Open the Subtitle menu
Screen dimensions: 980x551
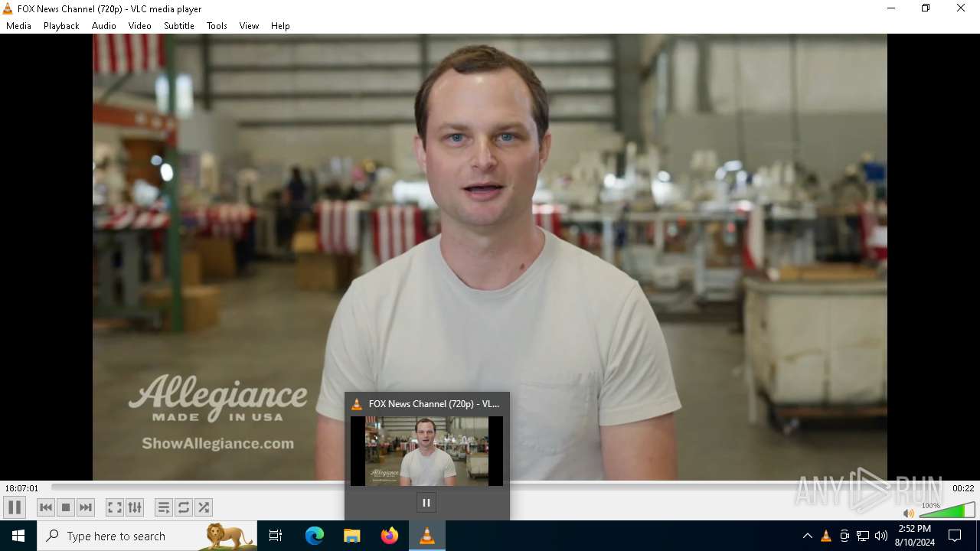179,26
